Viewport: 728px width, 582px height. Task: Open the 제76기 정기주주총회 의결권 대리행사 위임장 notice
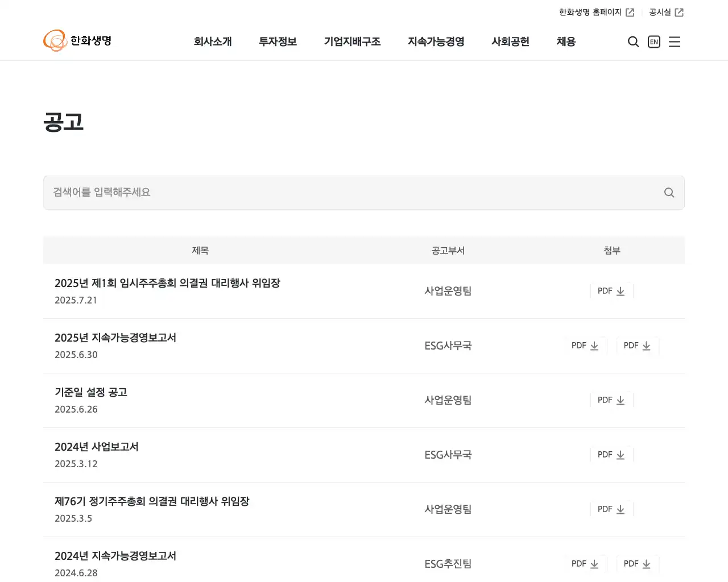[151, 502]
